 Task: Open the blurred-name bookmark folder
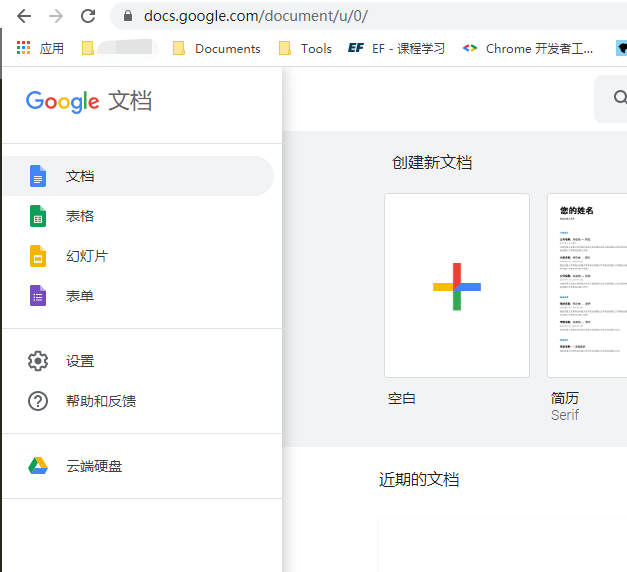pyautogui.click(x=120, y=48)
